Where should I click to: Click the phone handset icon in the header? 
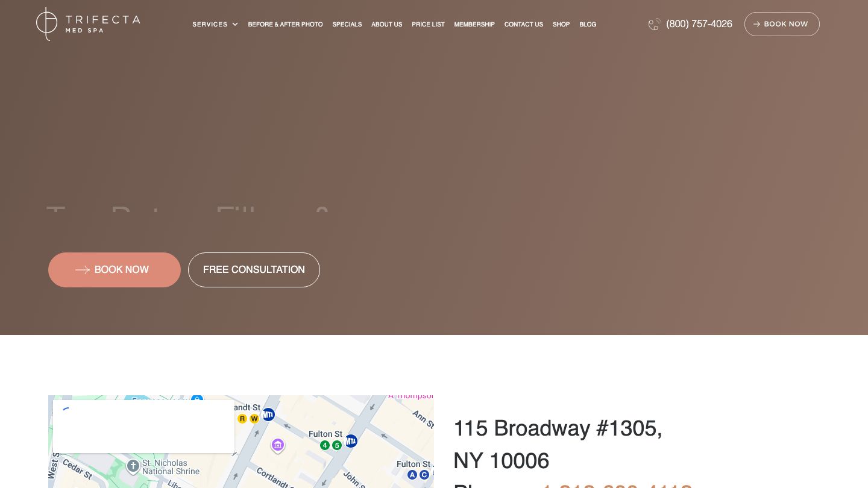coord(655,24)
